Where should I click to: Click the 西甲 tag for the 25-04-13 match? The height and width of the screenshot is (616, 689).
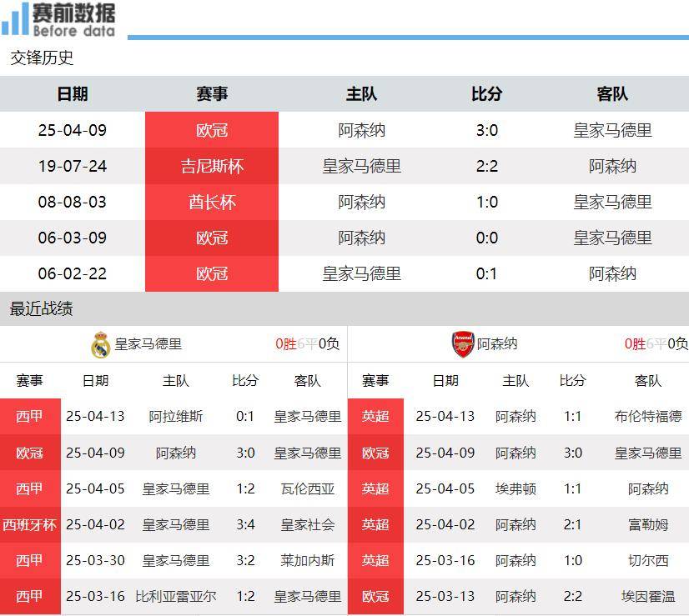tap(30, 416)
